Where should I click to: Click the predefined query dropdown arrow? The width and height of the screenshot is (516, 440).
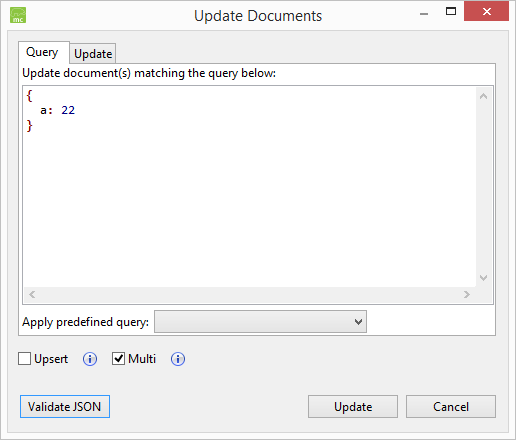pos(358,322)
